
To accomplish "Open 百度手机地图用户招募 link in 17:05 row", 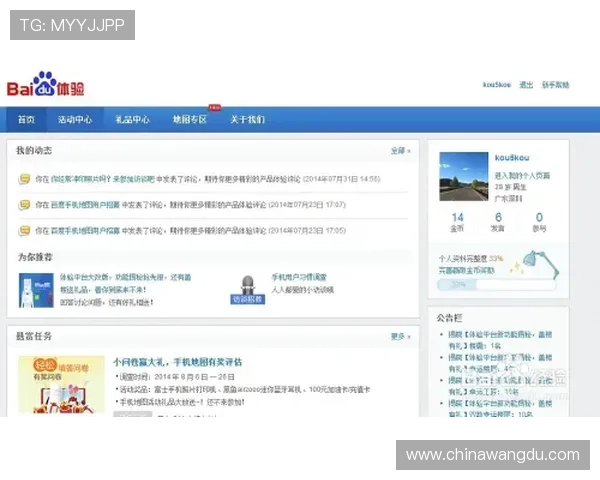I will 85,230.
